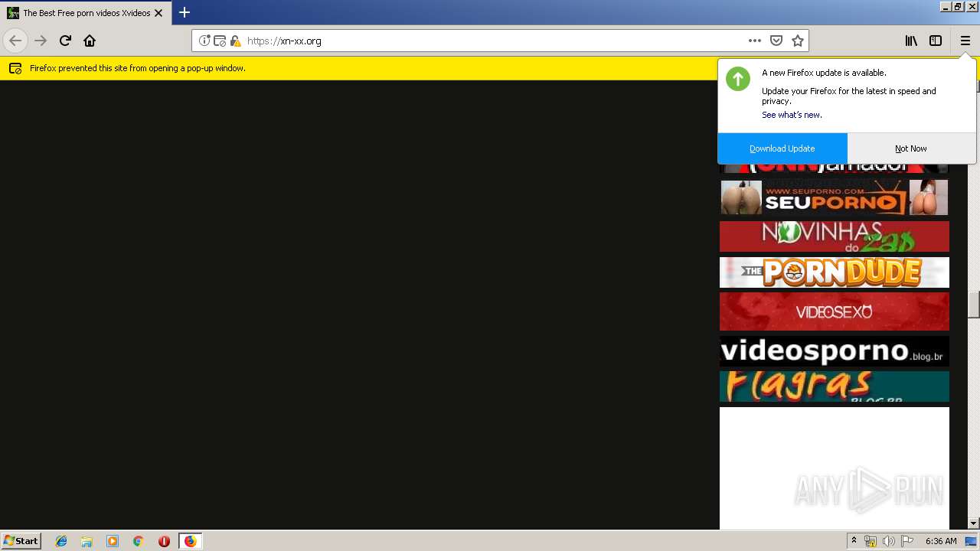Open the Flagras banner link
980x551 pixels.
coord(835,386)
